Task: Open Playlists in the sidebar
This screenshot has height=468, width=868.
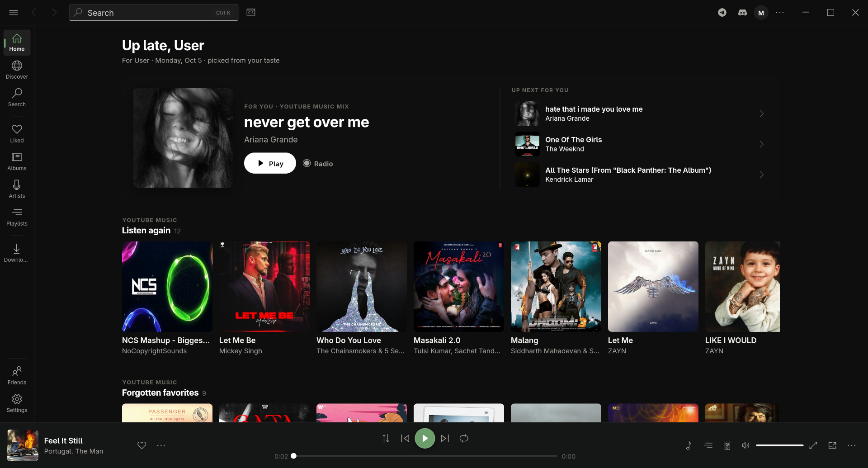Action: (17, 217)
